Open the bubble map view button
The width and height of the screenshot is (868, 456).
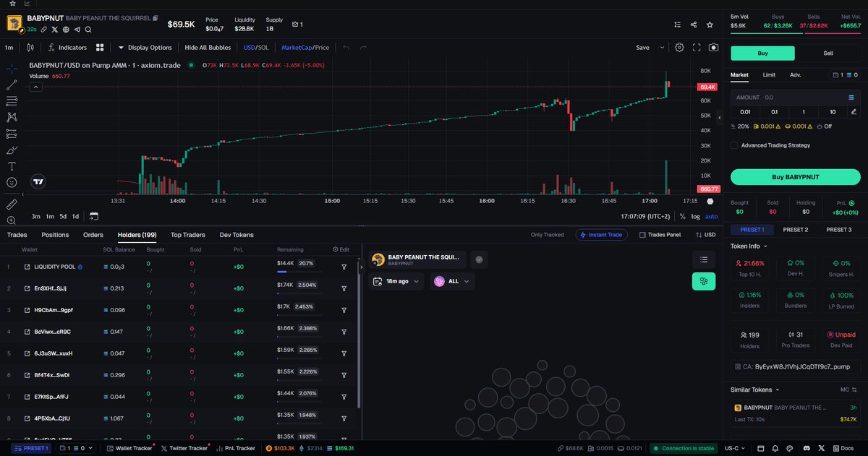(x=704, y=282)
